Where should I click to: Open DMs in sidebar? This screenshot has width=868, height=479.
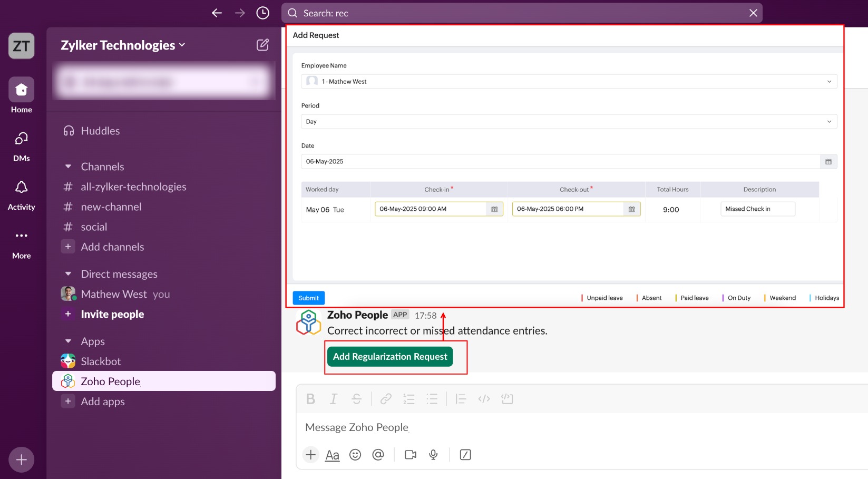[22, 146]
